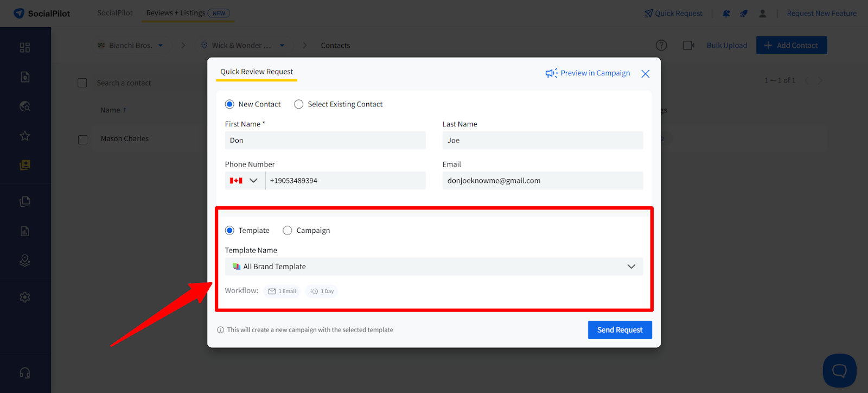868x393 pixels.
Task: Open the dashboard grid icon in sidebar
Action: [25, 48]
